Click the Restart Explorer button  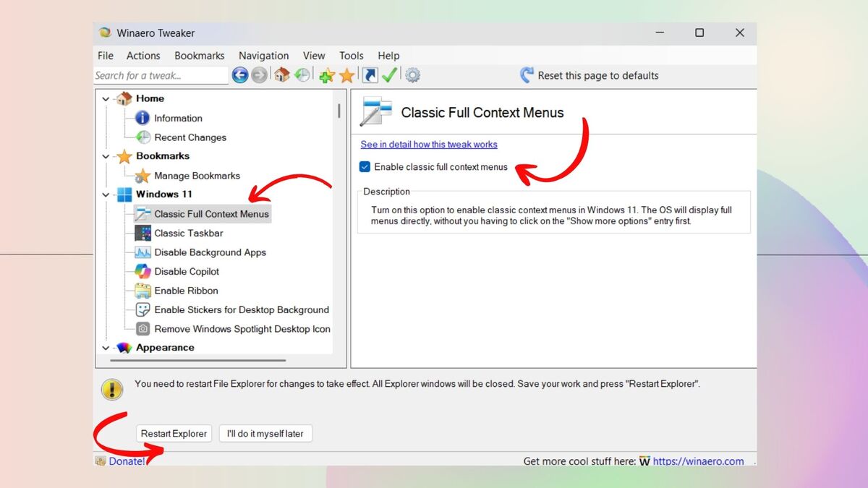click(x=174, y=434)
